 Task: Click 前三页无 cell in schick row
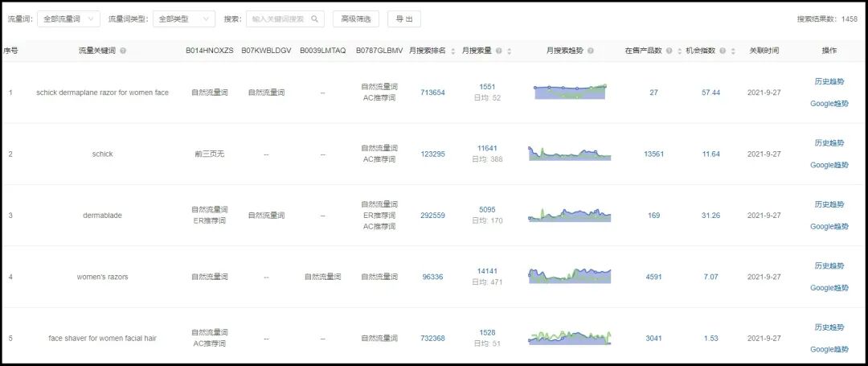[x=209, y=154]
